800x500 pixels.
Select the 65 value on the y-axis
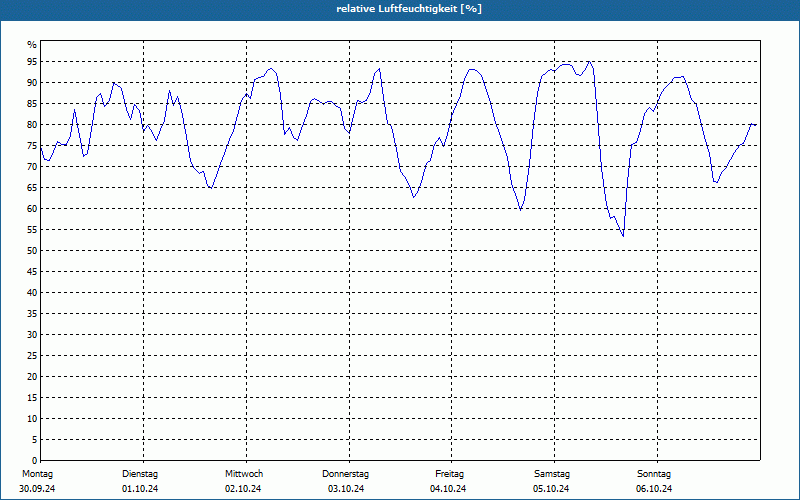click(x=32, y=188)
